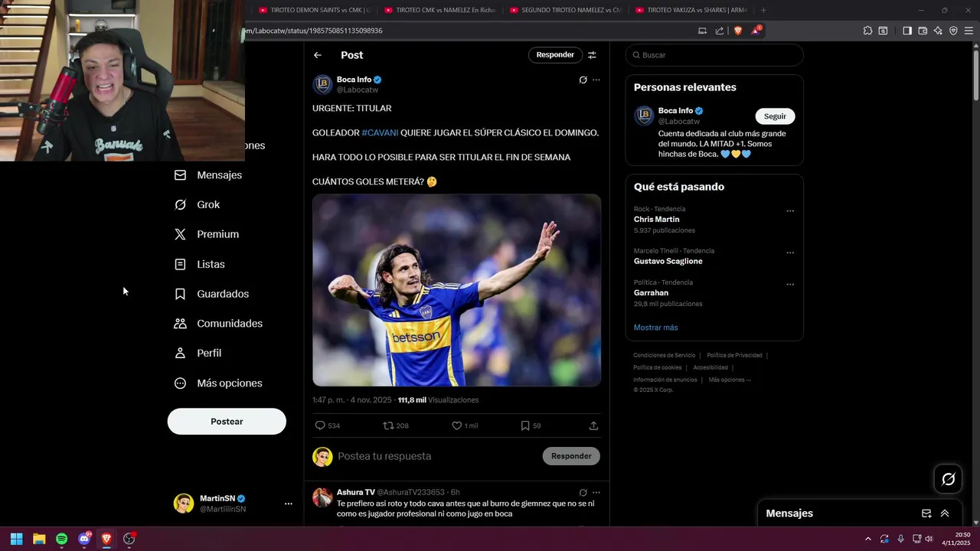The height and width of the screenshot is (551, 980).
Task: Open the 111,8 mil Visualizaciones stats
Action: (438, 400)
